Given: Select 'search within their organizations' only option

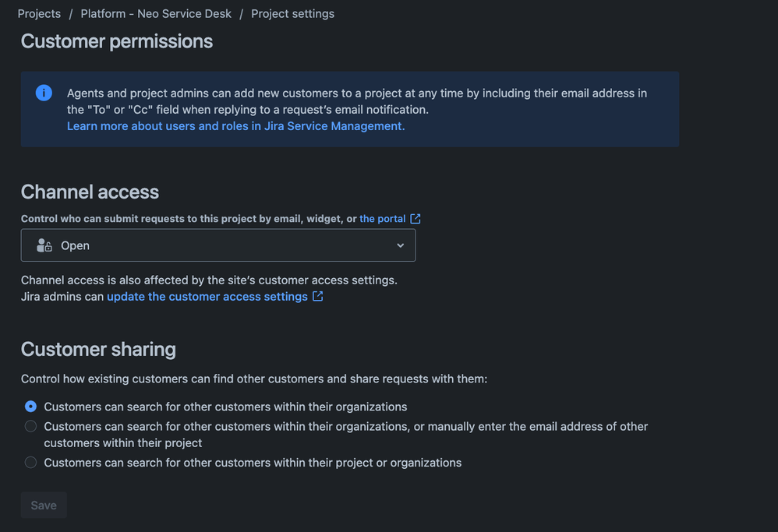Looking at the screenshot, I should click(x=30, y=407).
